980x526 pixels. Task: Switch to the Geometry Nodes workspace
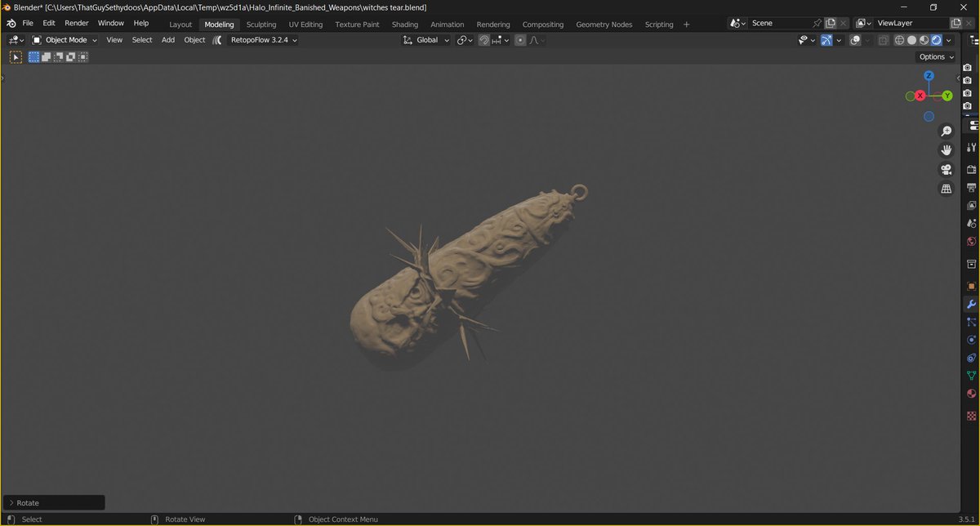(604, 25)
